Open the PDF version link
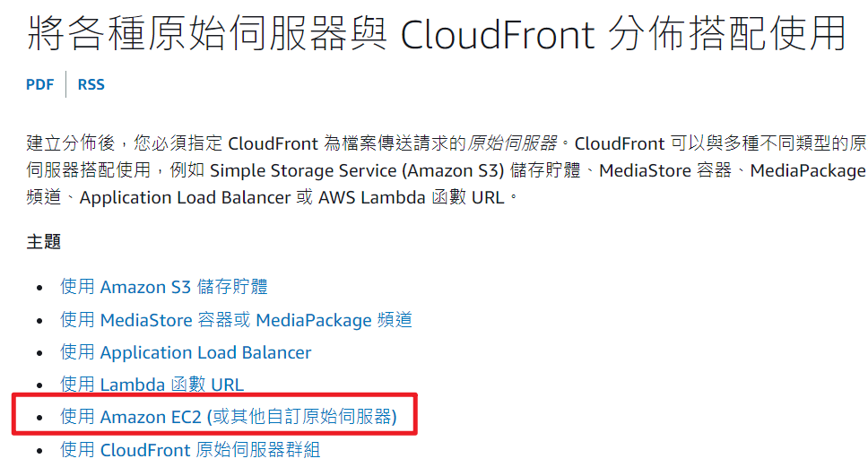This screenshot has width=868, height=476. click(39, 84)
